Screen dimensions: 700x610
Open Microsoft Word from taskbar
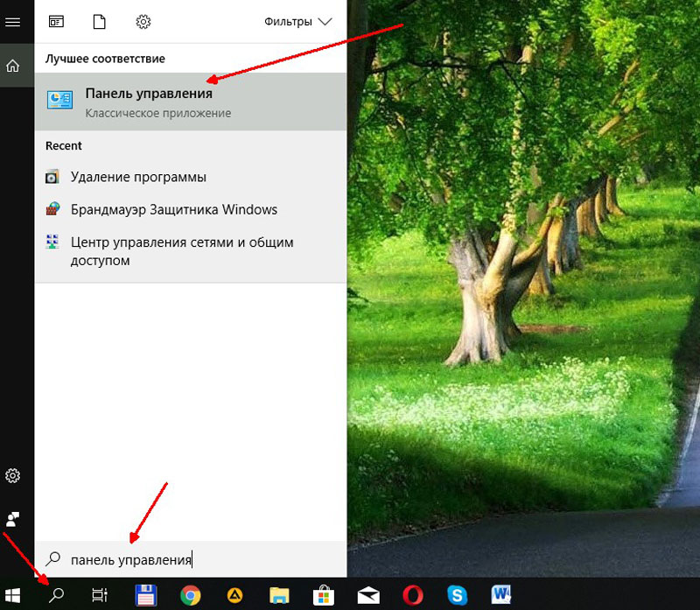click(x=501, y=595)
